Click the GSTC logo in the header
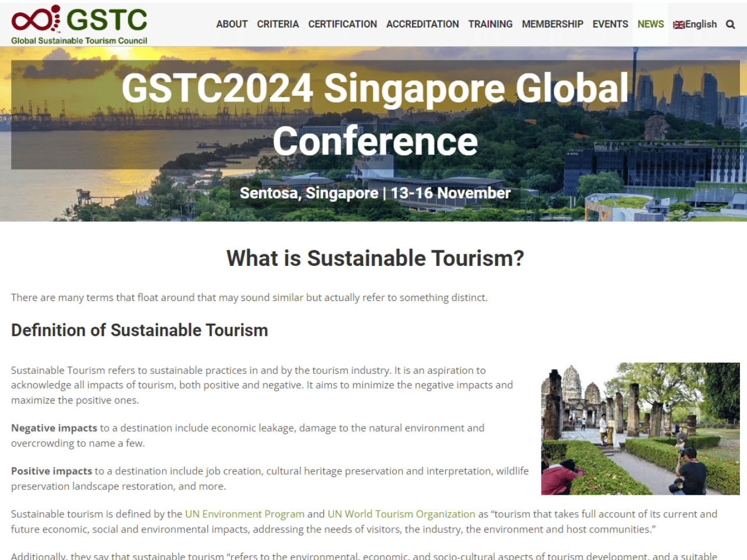 pyautogui.click(x=79, y=24)
